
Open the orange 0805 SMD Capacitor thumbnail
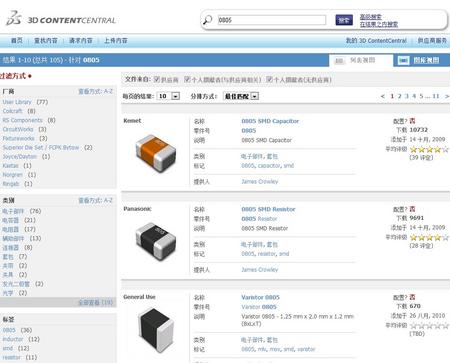click(156, 153)
